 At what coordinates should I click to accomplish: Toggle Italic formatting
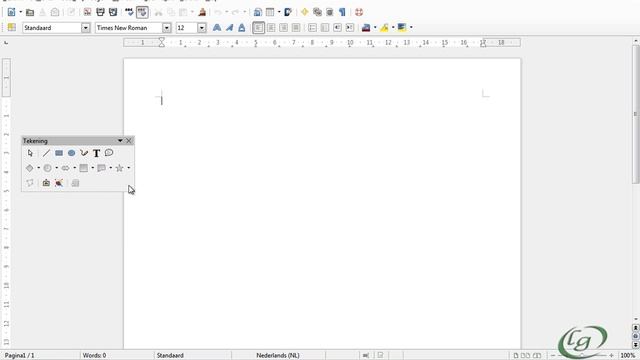pyautogui.click(x=229, y=28)
